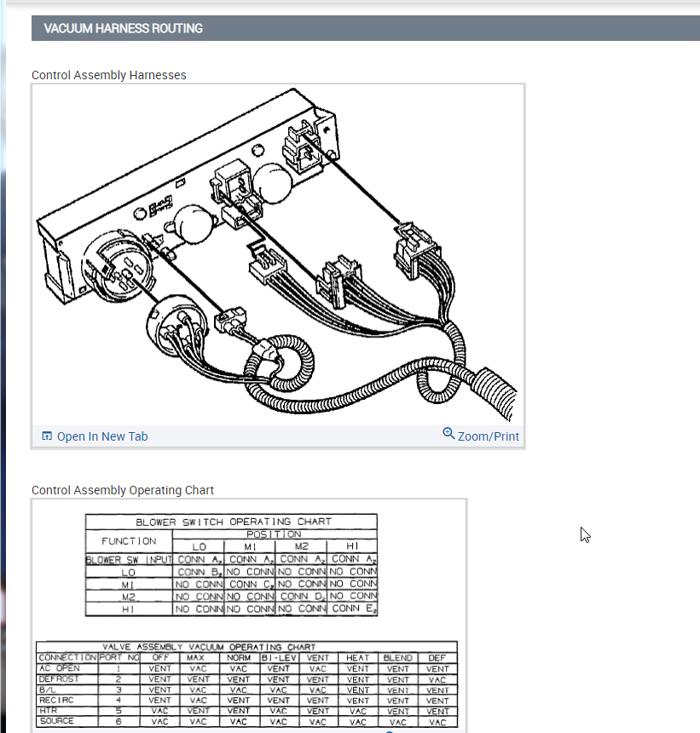This screenshot has width=700, height=733.
Task: Click the CONN B2 cell in LO row
Action: (199, 572)
